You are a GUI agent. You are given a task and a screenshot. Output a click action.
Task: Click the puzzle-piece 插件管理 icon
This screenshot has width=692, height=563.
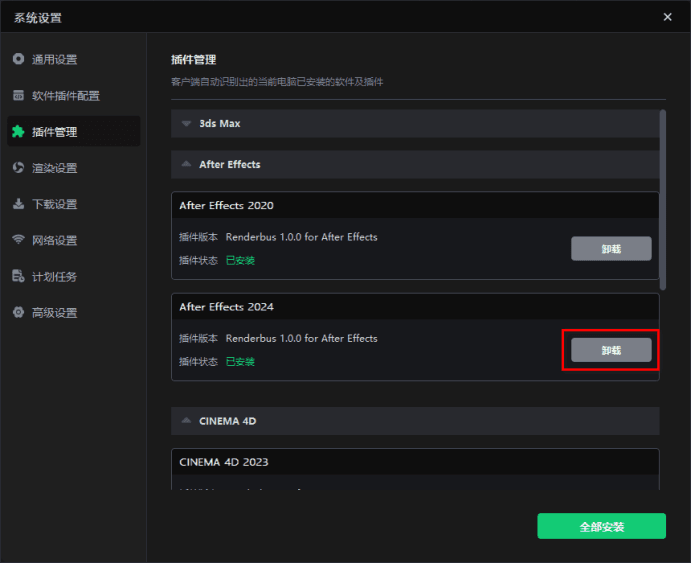(18, 132)
